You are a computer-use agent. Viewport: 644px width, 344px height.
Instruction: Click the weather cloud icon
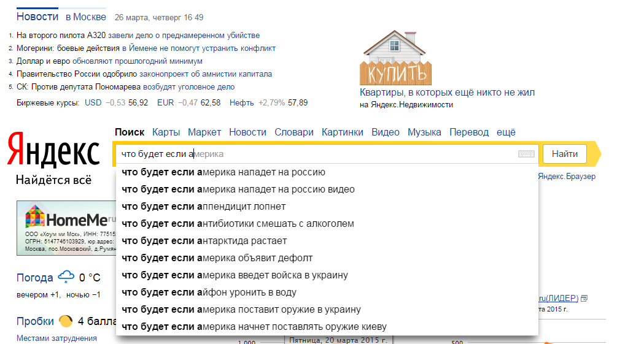[66, 277]
